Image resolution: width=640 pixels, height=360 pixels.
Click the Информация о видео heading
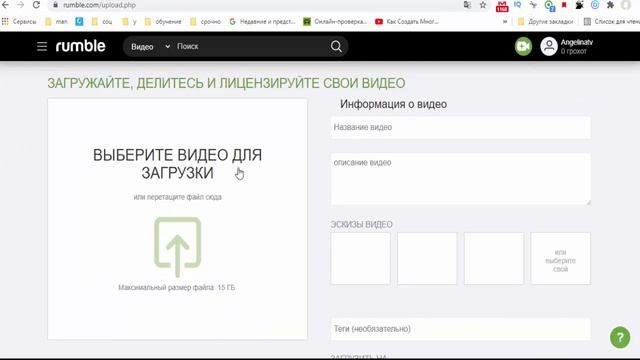click(x=393, y=104)
